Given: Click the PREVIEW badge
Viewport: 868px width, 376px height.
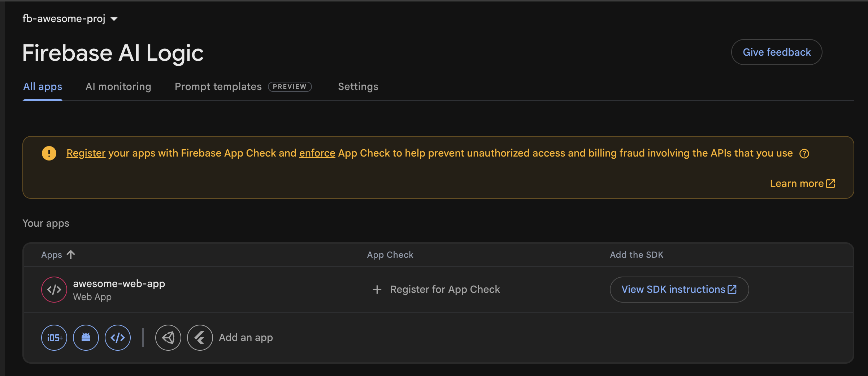Looking at the screenshot, I should (290, 87).
